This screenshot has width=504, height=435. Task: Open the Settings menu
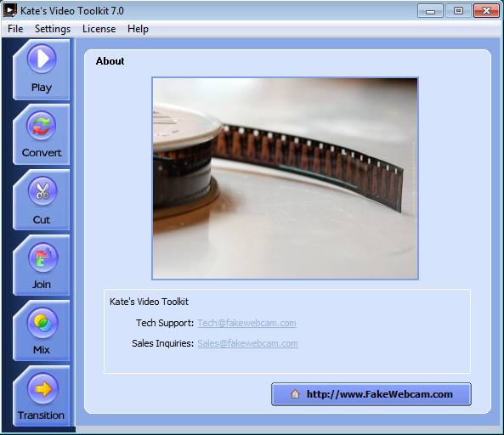tap(53, 29)
